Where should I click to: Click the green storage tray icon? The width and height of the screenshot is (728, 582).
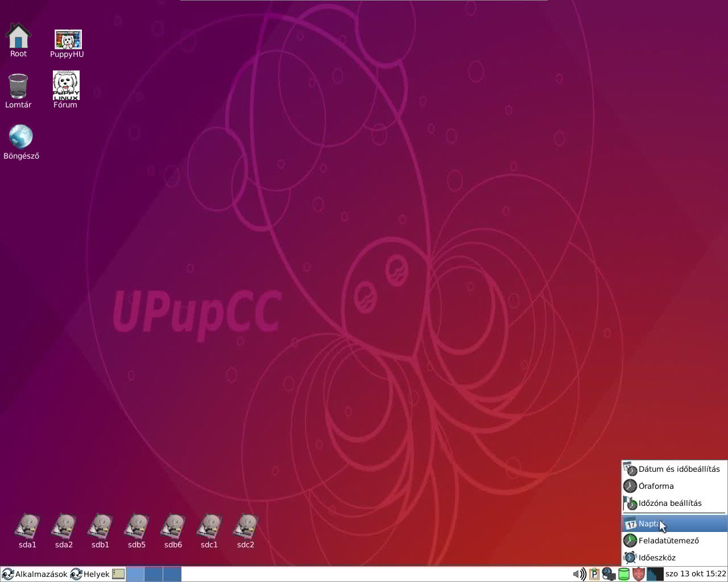[x=623, y=574]
